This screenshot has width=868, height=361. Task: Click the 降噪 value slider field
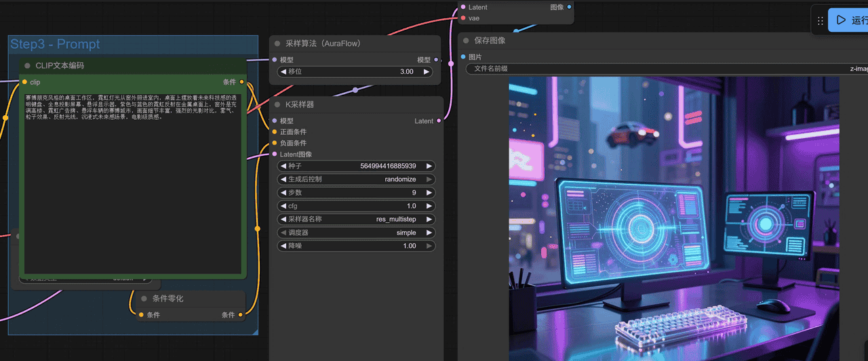point(356,246)
